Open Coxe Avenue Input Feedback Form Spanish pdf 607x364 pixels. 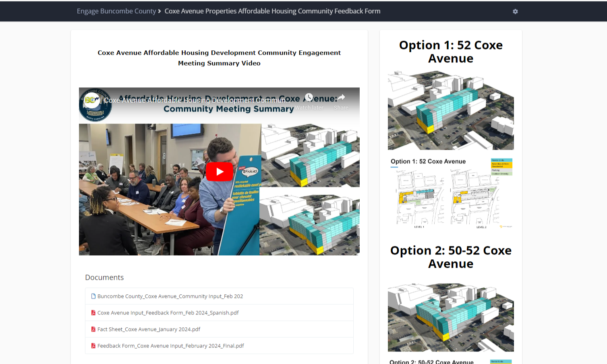click(168, 313)
